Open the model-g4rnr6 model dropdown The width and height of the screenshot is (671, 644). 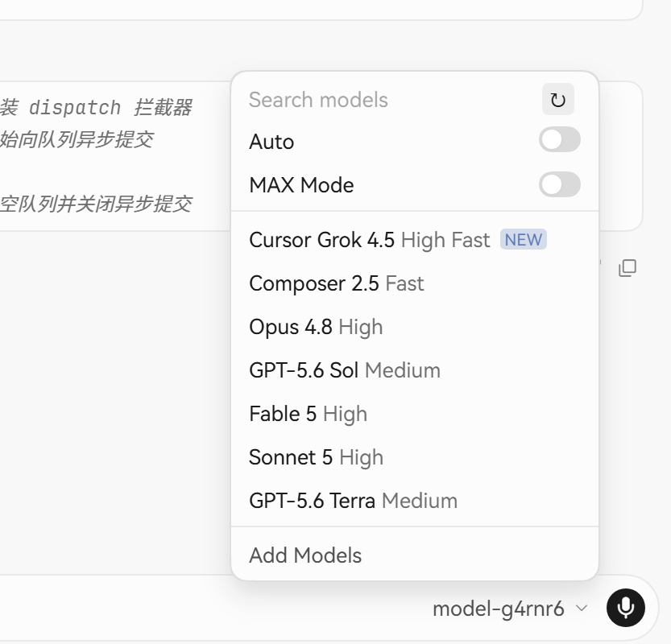510,609
